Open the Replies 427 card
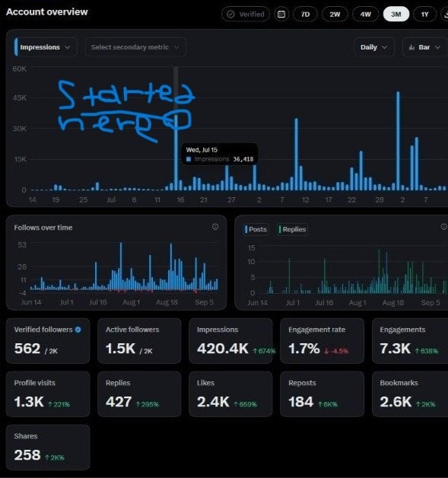Viewport: 448px width, 478px height. tap(139, 394)
